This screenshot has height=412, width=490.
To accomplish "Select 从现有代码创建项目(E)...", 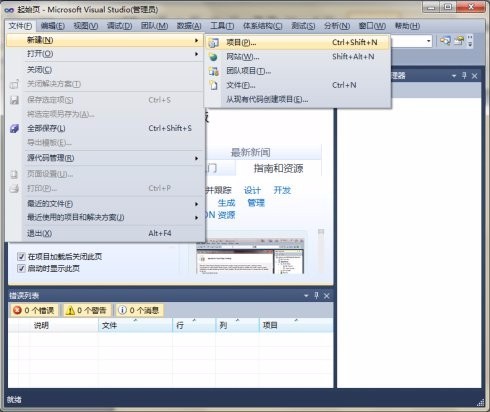I will pos(298,99).
